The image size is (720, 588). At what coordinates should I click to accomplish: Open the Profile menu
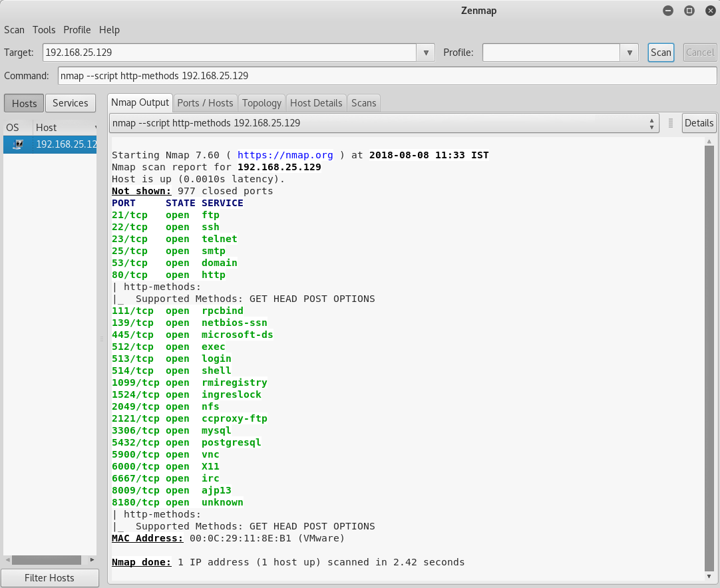pyautogui.click(x=77, y=30)
